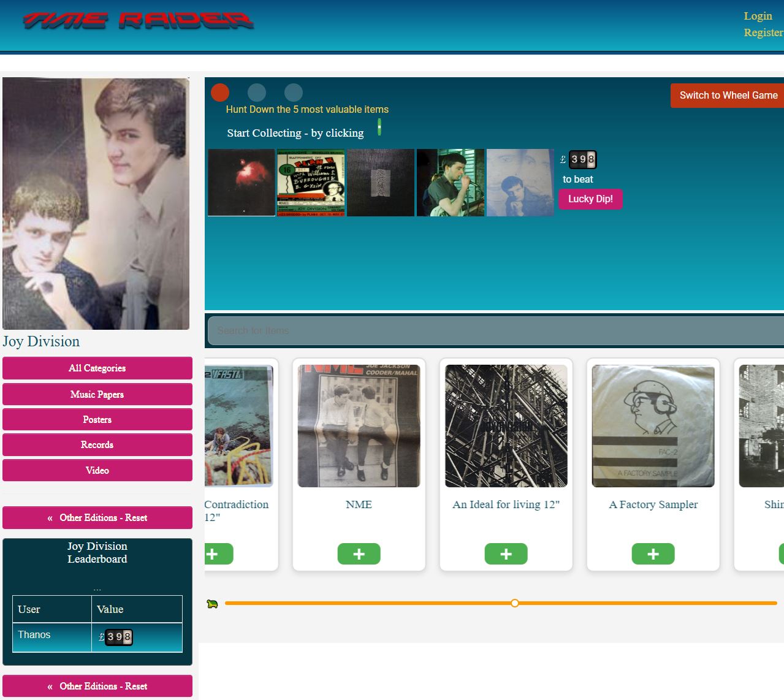Add NME item with its plus button
Image resolution: width=784 pixels, height=700 pixels.
coord(359,554)
